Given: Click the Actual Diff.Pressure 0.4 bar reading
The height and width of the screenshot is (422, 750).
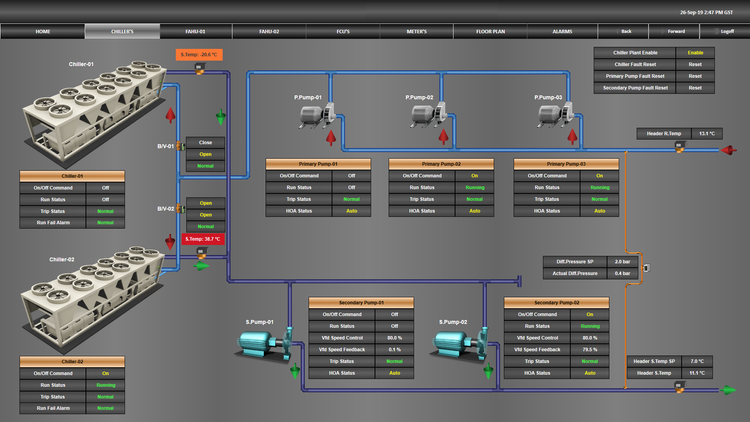Looking at the screenshot, I should 622,273.
